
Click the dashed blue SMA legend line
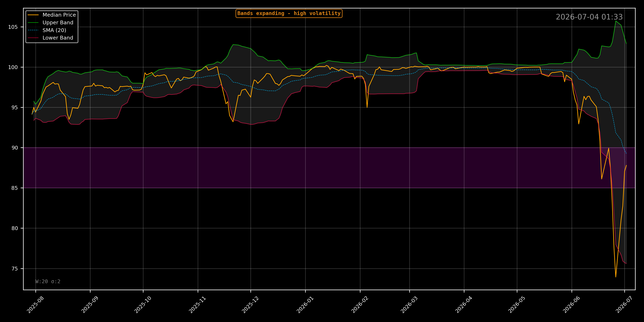[33, 30]
